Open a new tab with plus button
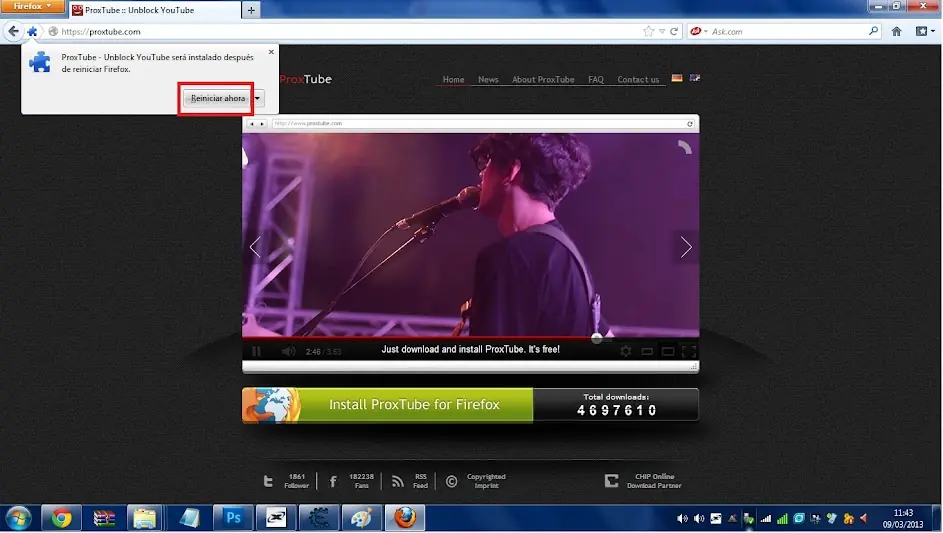Image resolution: width=943 pixels, height=533 pixels. pos(251,10)
